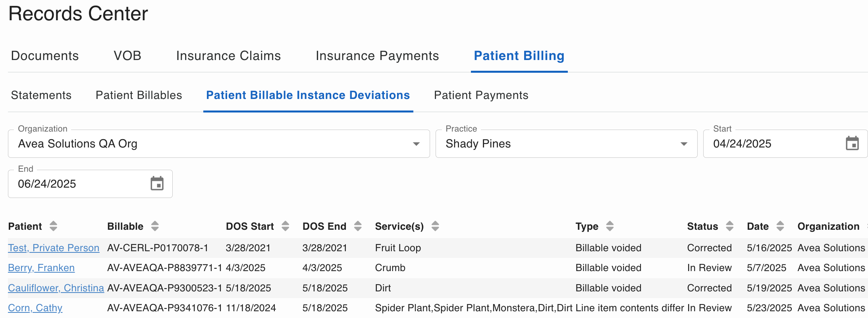Sort table by Billable column
Image resolution: width=868 pixels, height=318 pixels.
155,226
